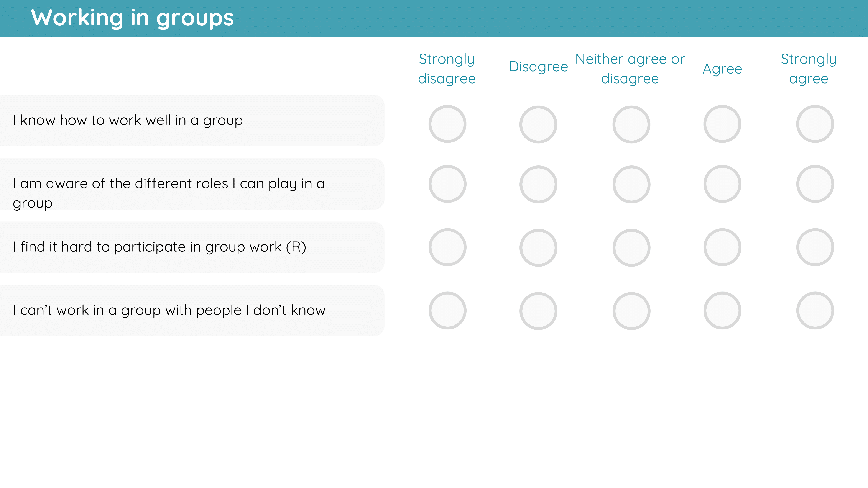
Task: Mark Strongly agree for 'hard to participate' statement
Action: tap(815, 247)
